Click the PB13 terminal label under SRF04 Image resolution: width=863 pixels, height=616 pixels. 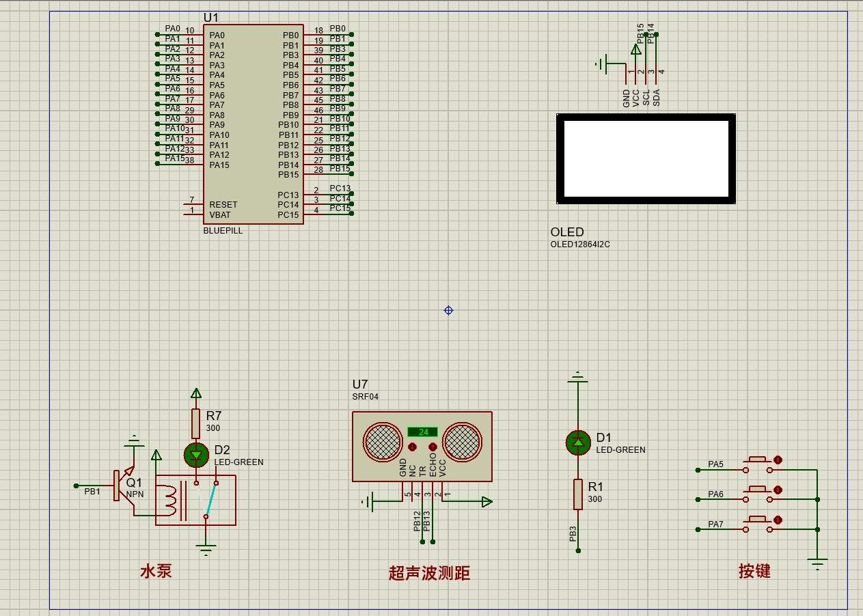click(x=427, y=521)
